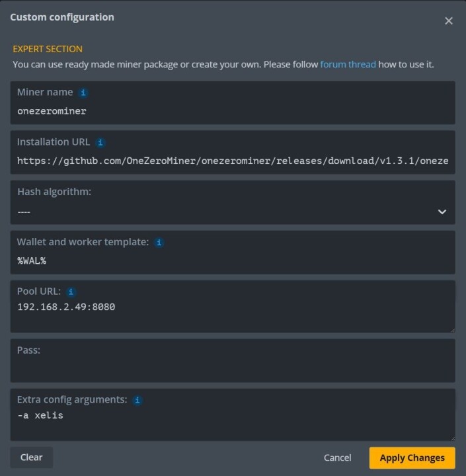Image resolution: width=466 pixels, height=476 pixels.
Task: Focus the Miner name input field
Action: tap(233, 103)
